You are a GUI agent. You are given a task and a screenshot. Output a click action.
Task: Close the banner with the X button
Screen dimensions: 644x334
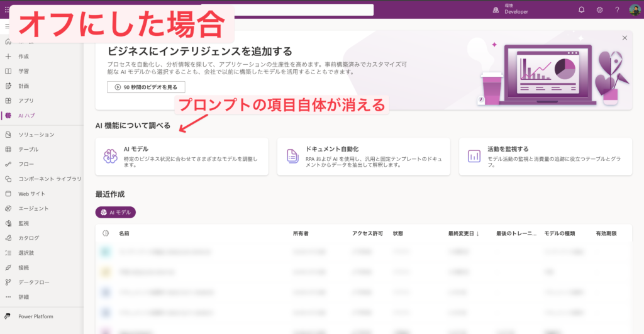click(625, 38)
